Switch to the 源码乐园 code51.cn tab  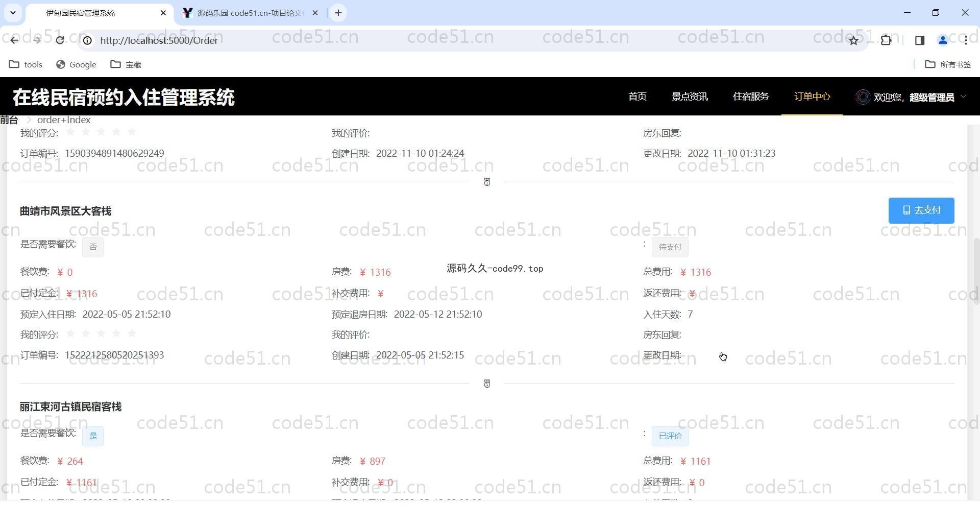pos(250,13)
